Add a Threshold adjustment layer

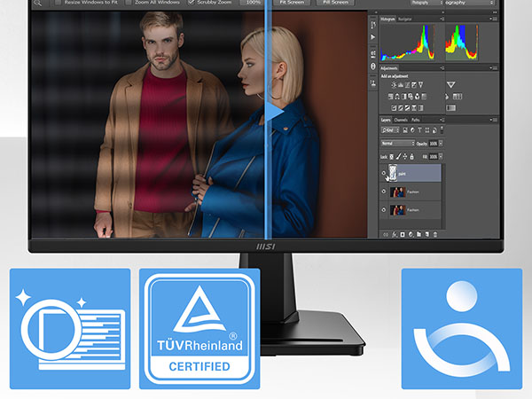point(408,108)
